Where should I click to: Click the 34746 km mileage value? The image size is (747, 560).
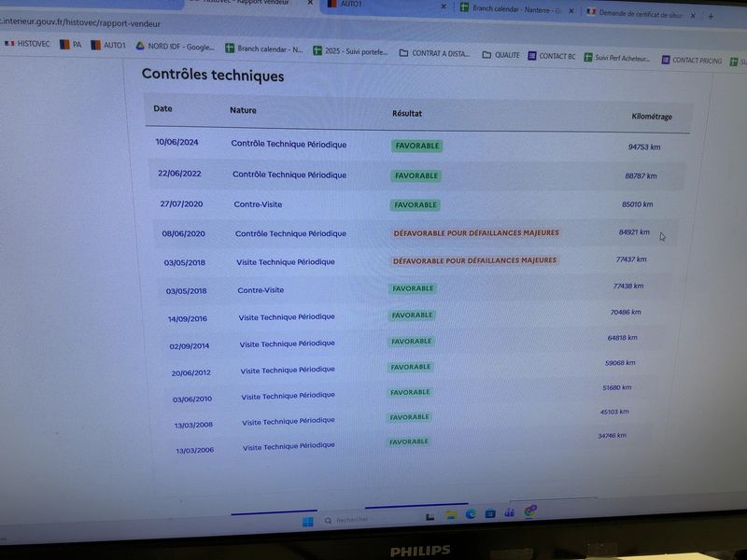pos(613,435)
